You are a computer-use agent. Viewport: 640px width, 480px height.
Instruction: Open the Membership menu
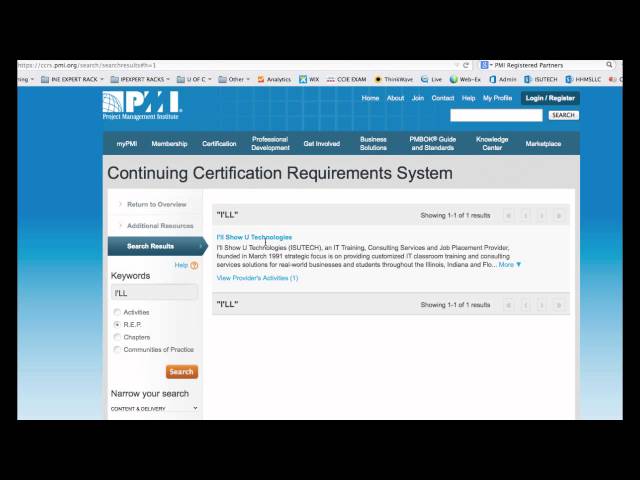[x=169, y=144]
